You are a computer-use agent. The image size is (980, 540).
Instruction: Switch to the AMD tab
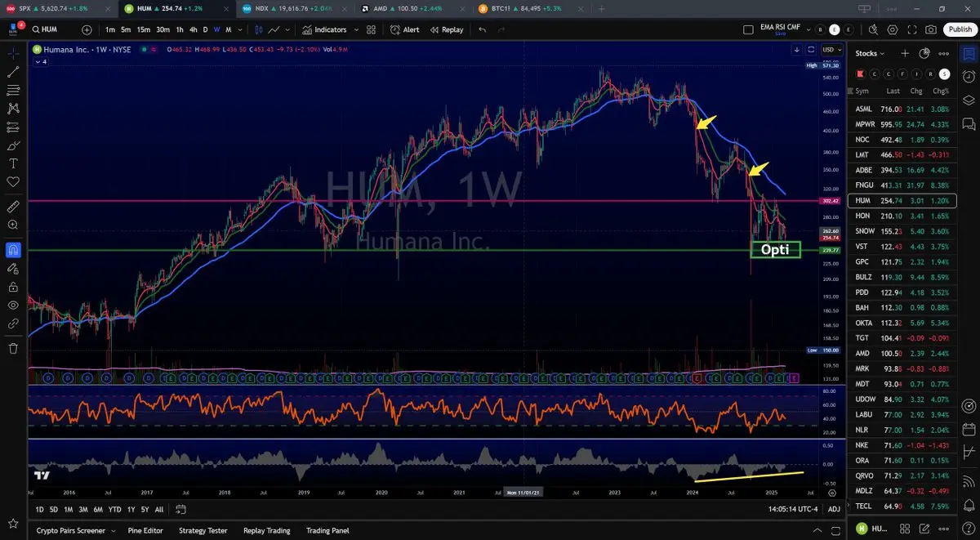click(415, 8)
